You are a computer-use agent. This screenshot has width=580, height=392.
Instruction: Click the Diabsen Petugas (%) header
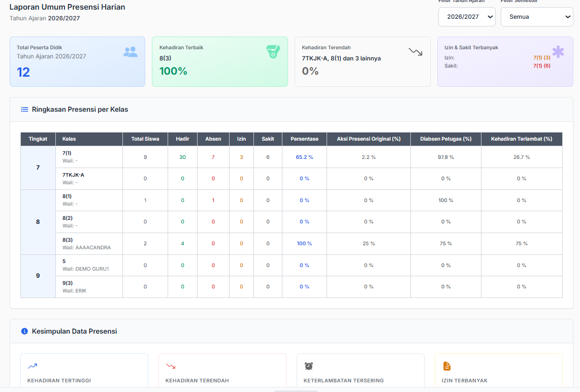(x=446, y=139)
